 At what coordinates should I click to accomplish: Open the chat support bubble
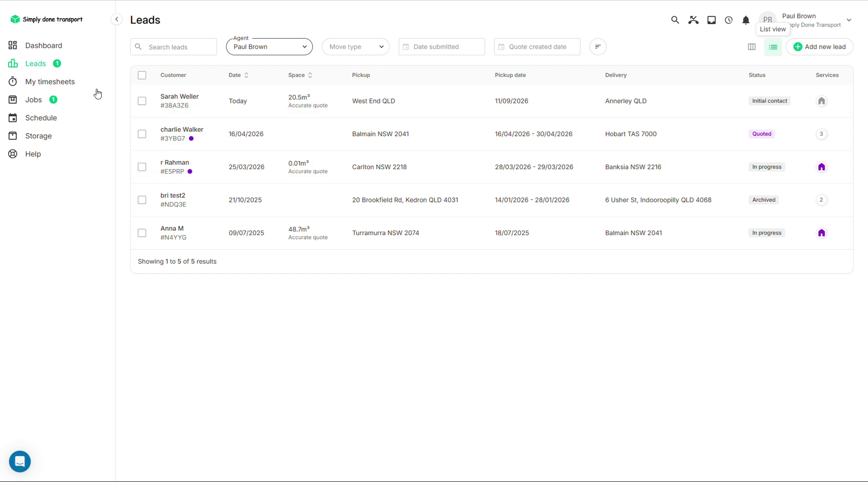pos(20,461)
